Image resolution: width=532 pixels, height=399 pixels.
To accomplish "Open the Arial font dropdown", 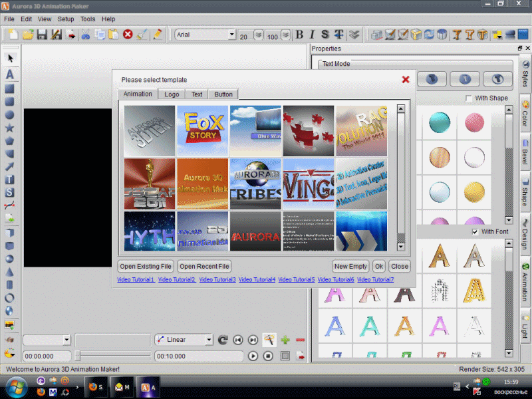I will (x=231, y=35).
